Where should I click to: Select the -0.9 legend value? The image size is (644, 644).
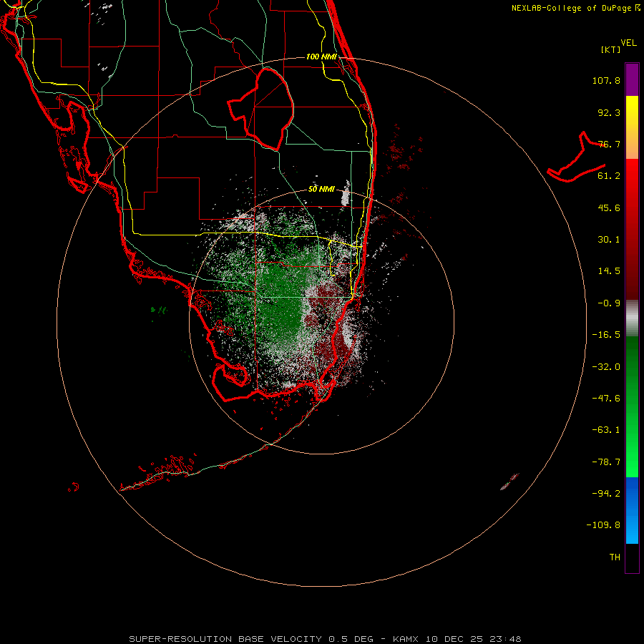click(x=609, y=303)
